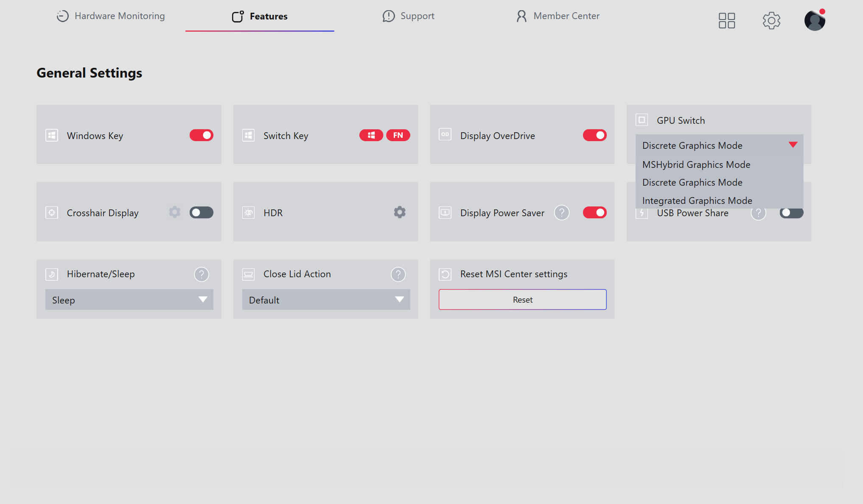Select the FN Switch Key option
The width and height of the screenshot is (863, 504).
(x=398, y=135)
